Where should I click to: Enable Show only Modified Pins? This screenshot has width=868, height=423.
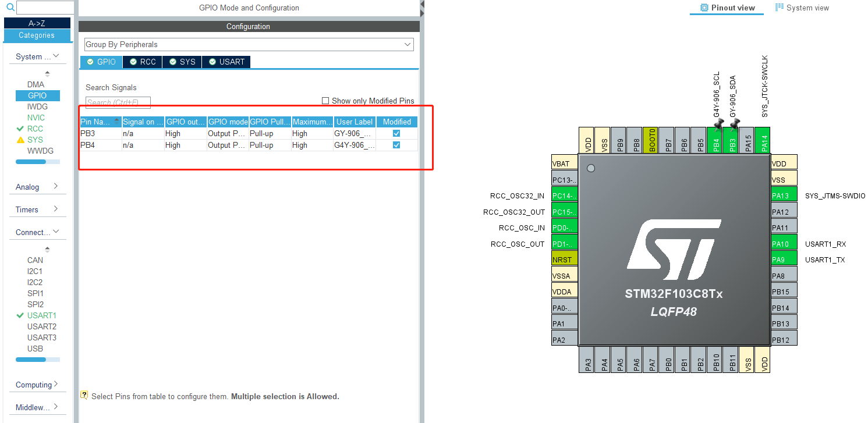coord(325,100)
